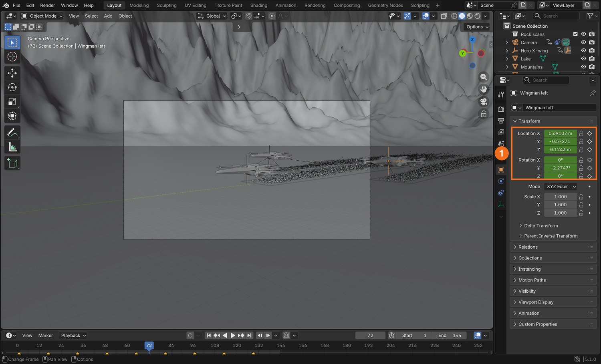The width and height of the screenshot is (601, 364).
Task: Open the Playback dropdown in timeline
Action: (73, 336)
